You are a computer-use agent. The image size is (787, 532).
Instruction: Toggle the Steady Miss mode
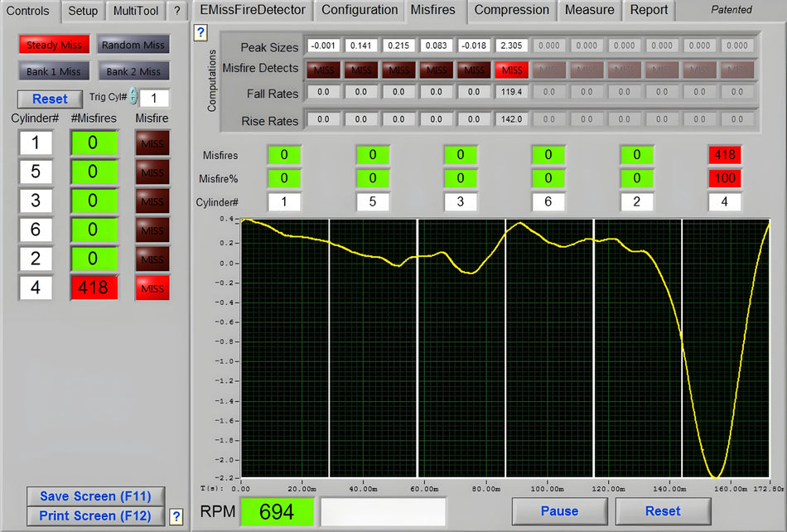(54, 43)
